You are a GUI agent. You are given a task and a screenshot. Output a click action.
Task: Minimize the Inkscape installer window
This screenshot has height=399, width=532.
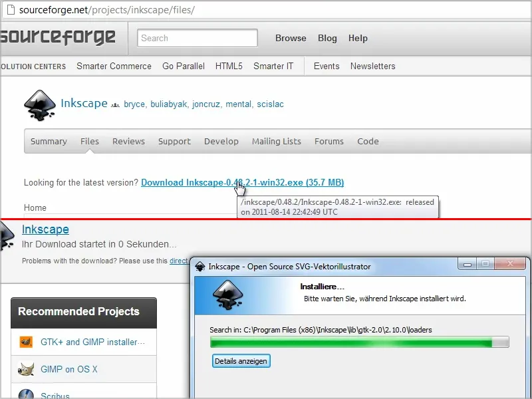(x=467, y=263)
